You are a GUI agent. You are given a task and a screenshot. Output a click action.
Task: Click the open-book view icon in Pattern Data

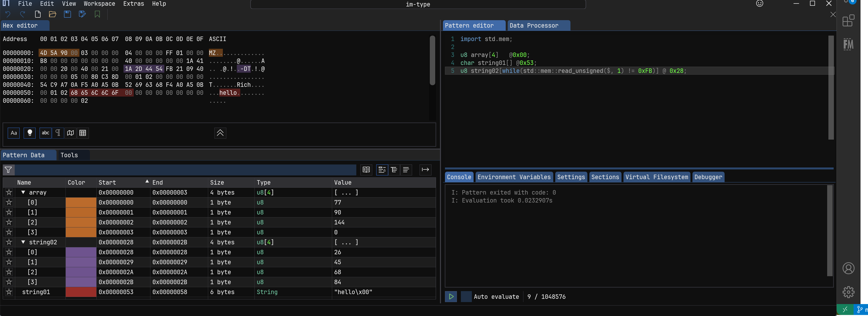(x=366, y=169)
